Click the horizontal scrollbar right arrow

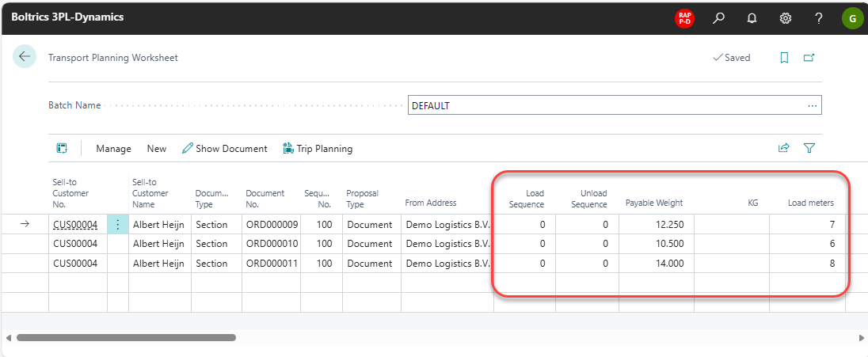[862, 337]
